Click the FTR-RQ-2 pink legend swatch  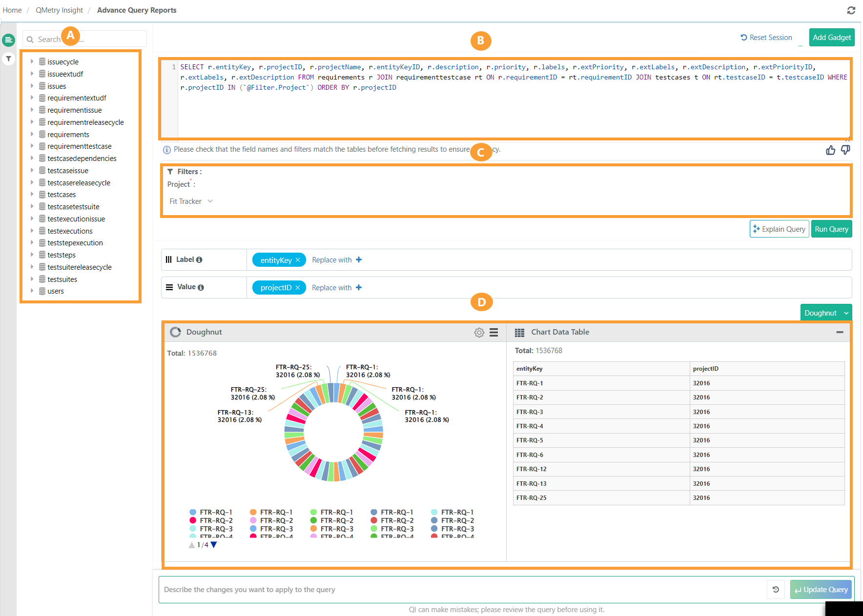193,520
